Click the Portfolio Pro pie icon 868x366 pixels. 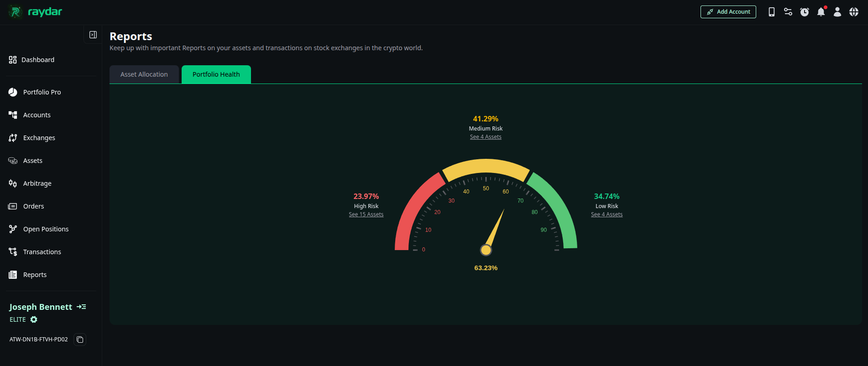point(13,92)
